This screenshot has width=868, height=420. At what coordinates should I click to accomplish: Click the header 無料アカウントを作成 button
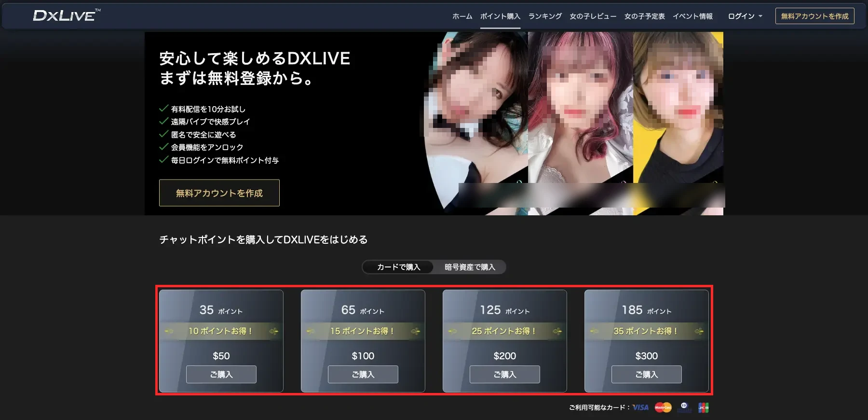click(x=814, y=16)
